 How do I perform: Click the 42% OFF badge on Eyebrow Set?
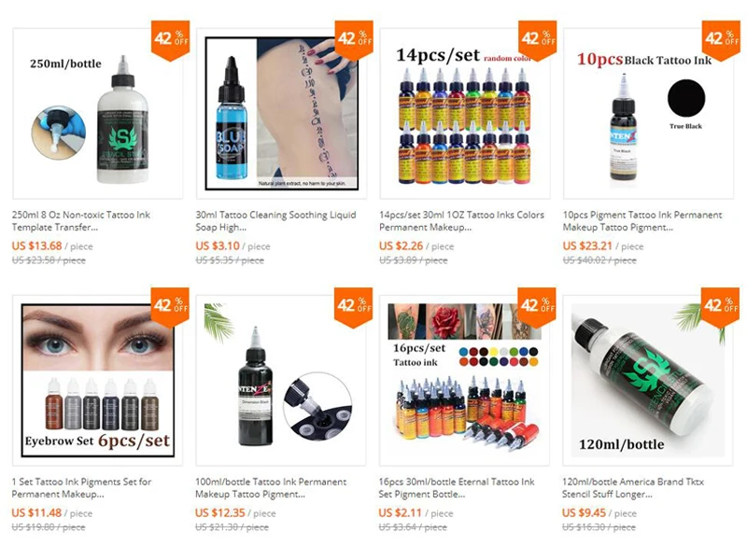tap(171, 308)
